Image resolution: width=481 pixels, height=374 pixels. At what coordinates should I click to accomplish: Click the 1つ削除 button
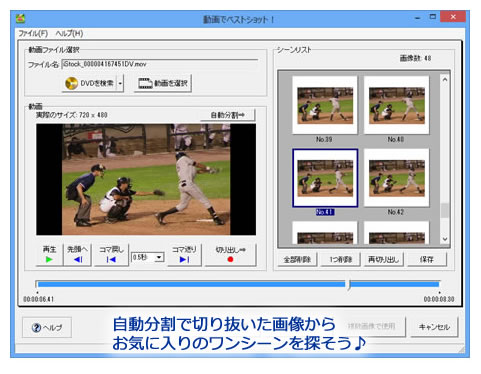point(341,260)
